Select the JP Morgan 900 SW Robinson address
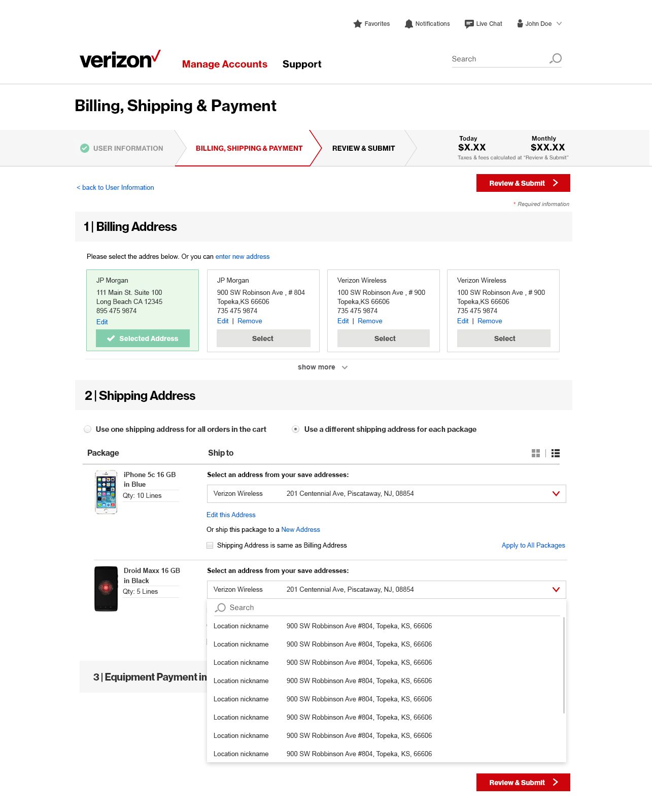This screenshot has height=812, width=652. 263,339
